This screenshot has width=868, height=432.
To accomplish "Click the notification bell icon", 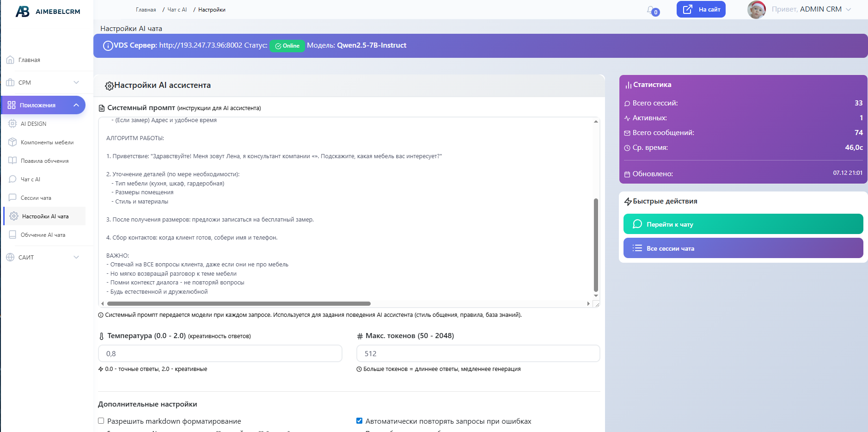I will [651, 10].
